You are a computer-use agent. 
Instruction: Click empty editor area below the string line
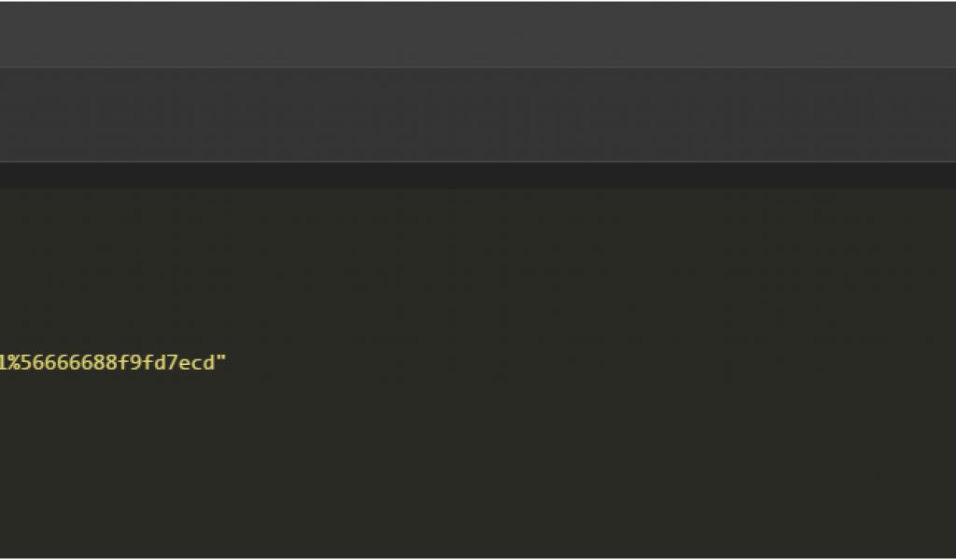pos(467,457)
